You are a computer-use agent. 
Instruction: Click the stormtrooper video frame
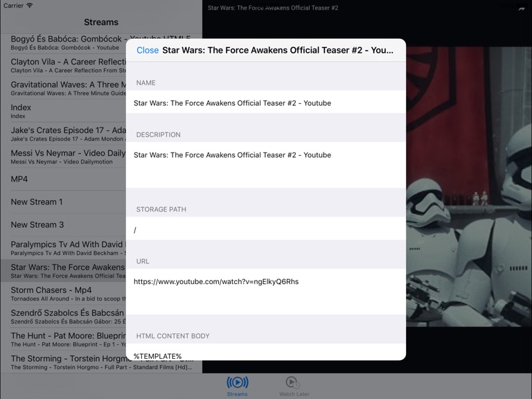click(469, 186)
